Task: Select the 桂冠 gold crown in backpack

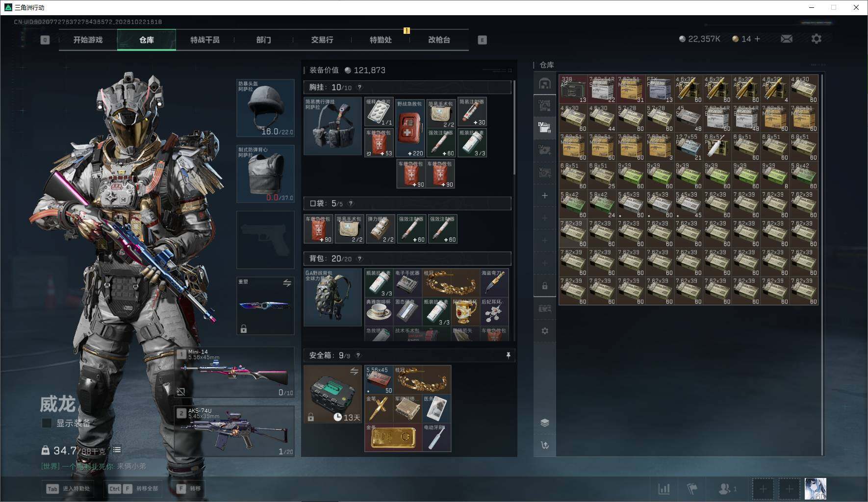Action: 450,282
